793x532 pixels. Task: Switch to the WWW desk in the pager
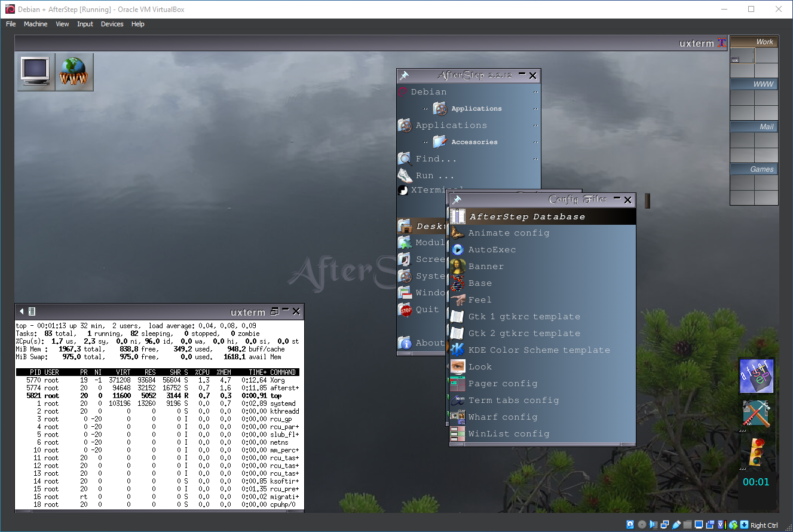coord(754,85)
